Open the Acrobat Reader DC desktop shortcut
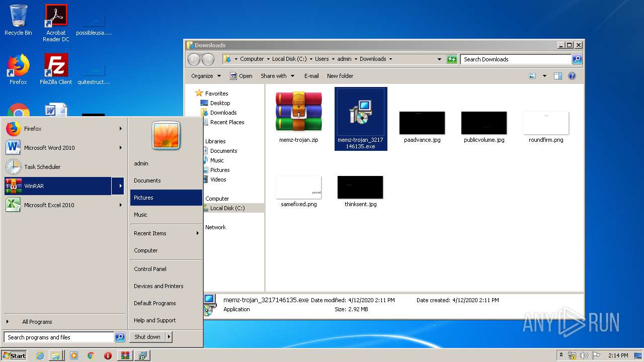 56,23
